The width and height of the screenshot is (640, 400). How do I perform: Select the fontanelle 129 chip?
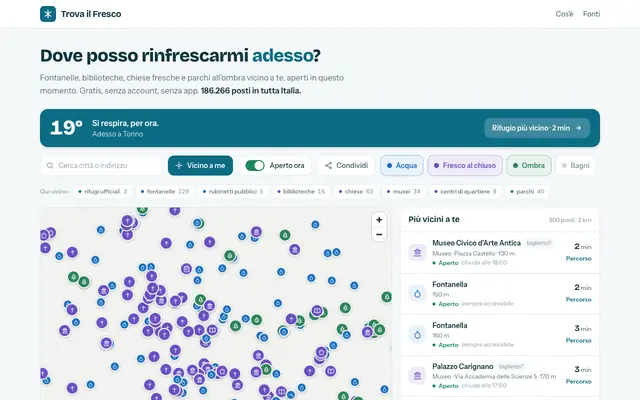click(x=165, y=191)
